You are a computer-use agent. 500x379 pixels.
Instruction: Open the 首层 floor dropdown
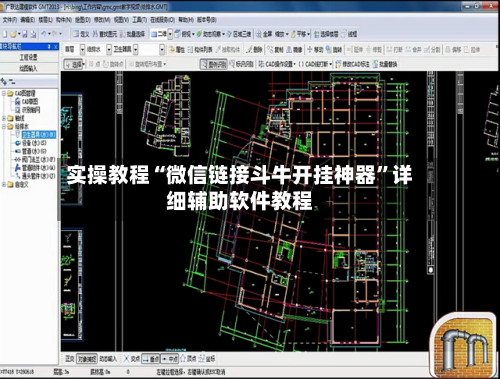82,50
